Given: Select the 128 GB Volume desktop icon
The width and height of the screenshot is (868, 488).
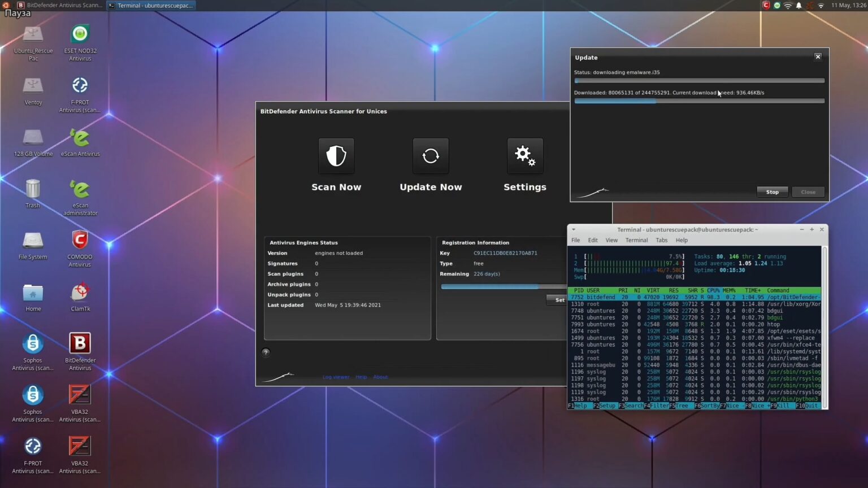Looking at the screenshot, I should click(x=33, y=142).
